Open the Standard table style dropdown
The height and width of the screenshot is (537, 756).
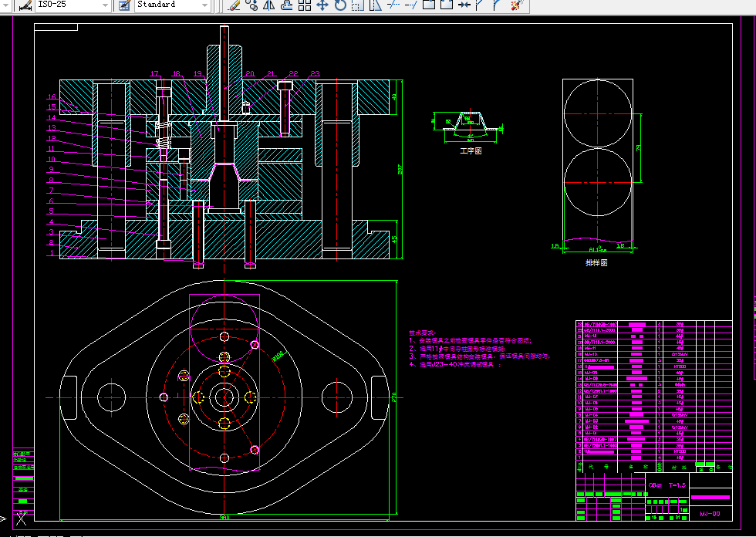pos(205,5)
